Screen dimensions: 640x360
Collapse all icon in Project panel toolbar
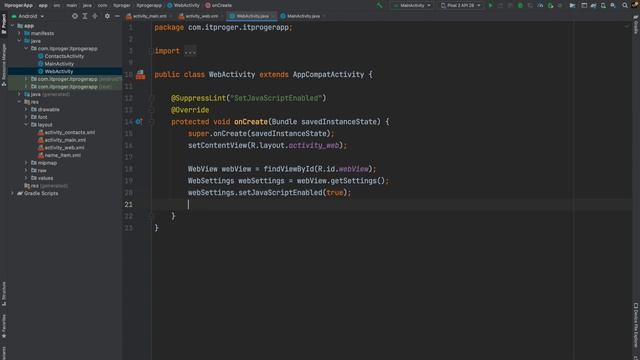(95, 16)
